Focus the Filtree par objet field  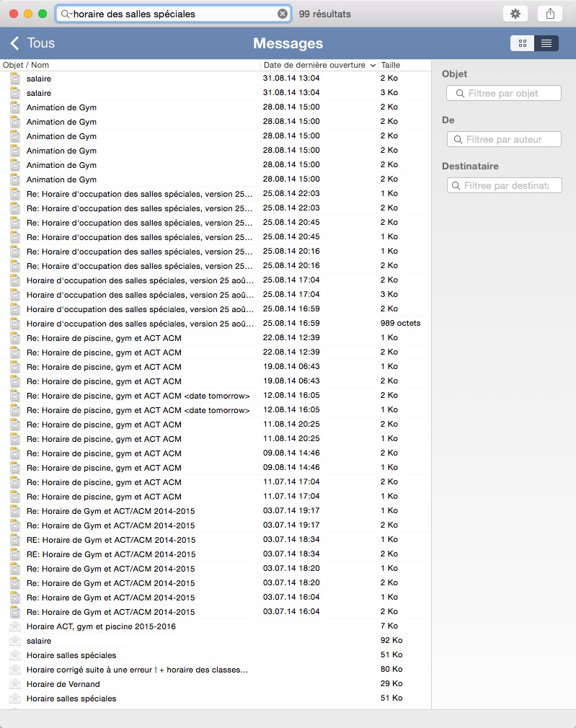(504, 93)
